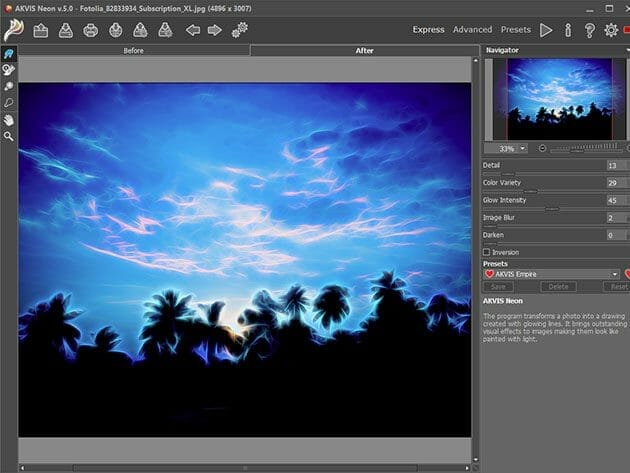Expand the AKVIS Empire presets dropdown
The width and height of the screenshot is (630, 473).
614,274
